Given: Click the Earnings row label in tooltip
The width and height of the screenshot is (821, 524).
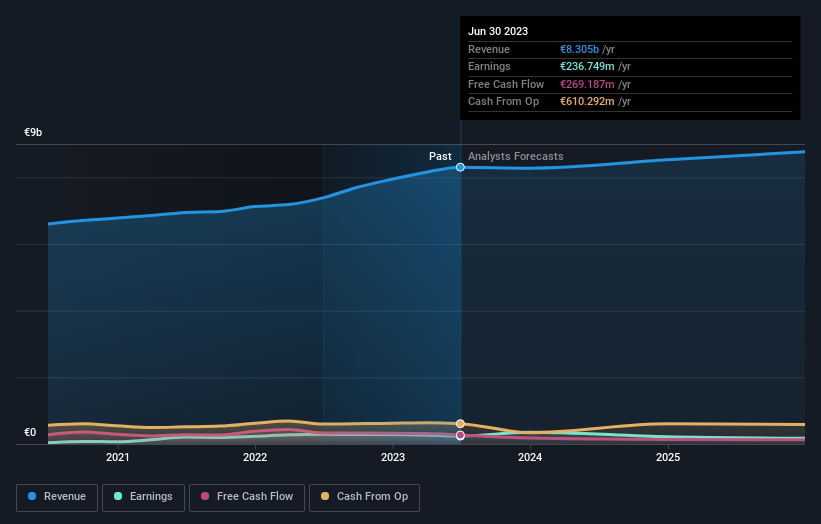Looking at the screenshot, I should pos(489,66).
